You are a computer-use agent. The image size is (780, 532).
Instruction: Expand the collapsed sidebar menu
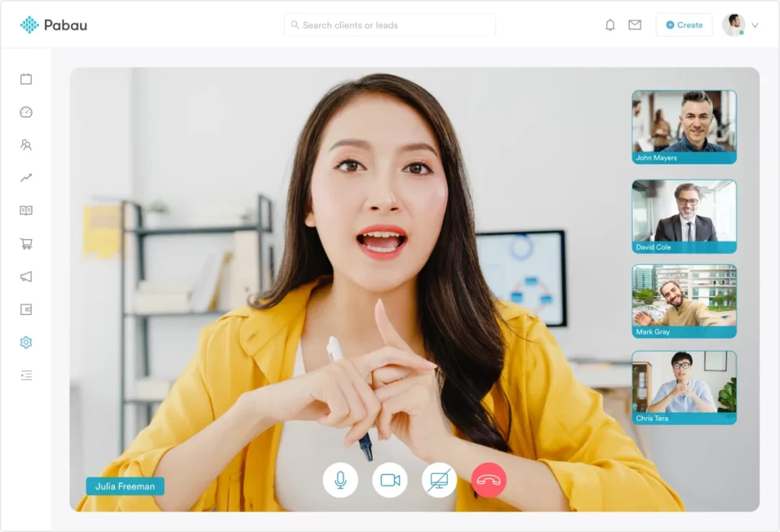tap(26, 375)
